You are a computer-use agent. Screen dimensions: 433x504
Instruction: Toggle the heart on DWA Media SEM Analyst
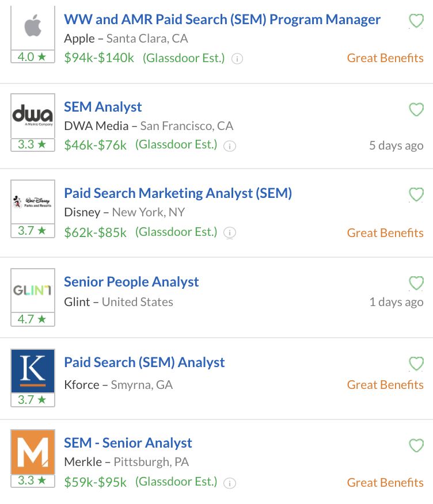click(416, 110)
